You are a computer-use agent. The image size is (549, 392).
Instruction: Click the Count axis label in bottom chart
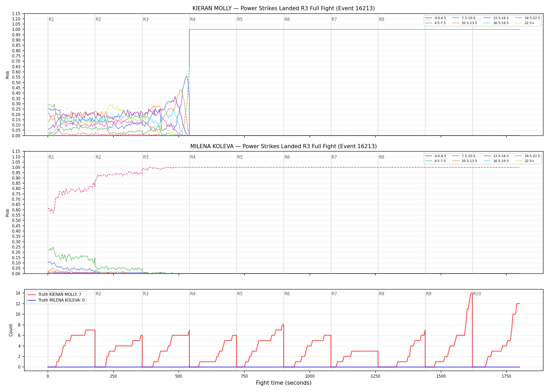click(x=11, y=330)
